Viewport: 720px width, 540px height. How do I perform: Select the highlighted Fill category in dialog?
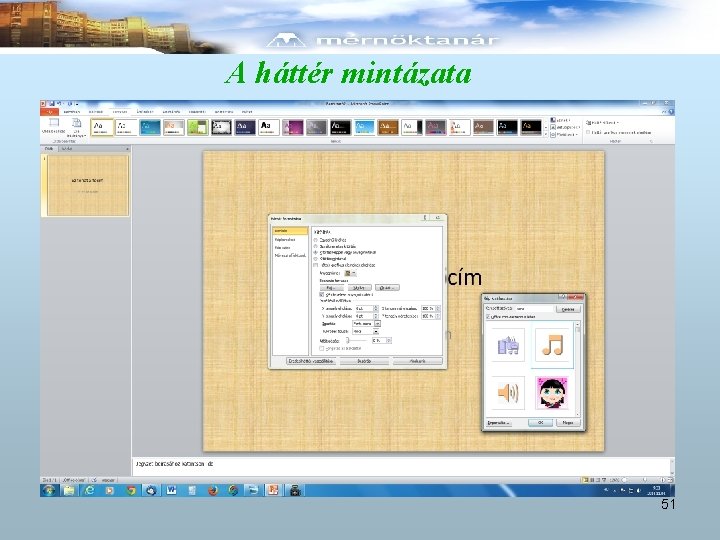[290, 231]
